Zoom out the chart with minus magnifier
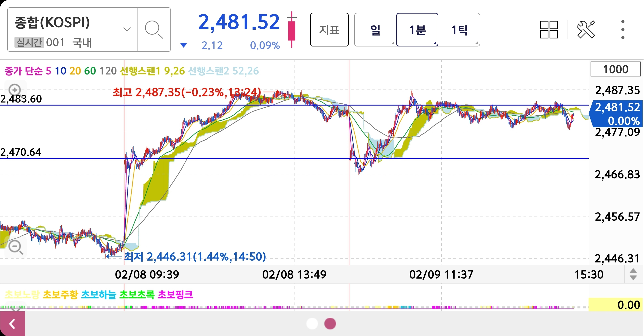The image size is (644, 336). tap(15, 247)
